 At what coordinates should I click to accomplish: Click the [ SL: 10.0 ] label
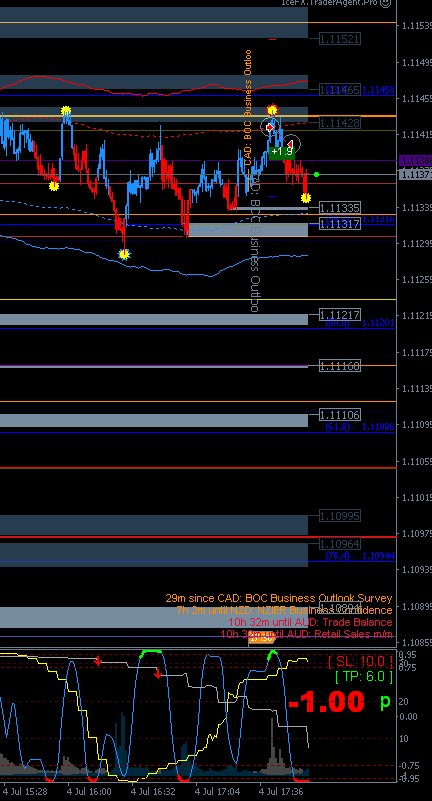pyautogui.click(x=361, y=662)
